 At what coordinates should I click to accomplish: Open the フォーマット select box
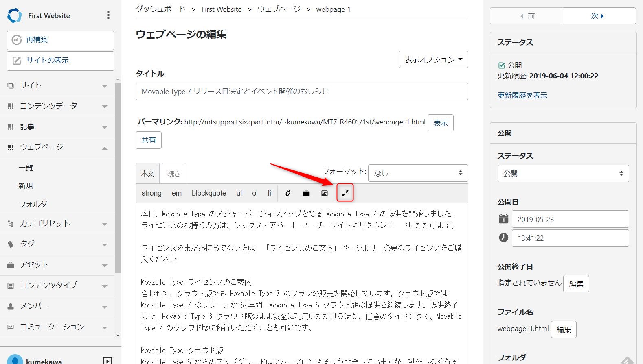click(418, 173)
